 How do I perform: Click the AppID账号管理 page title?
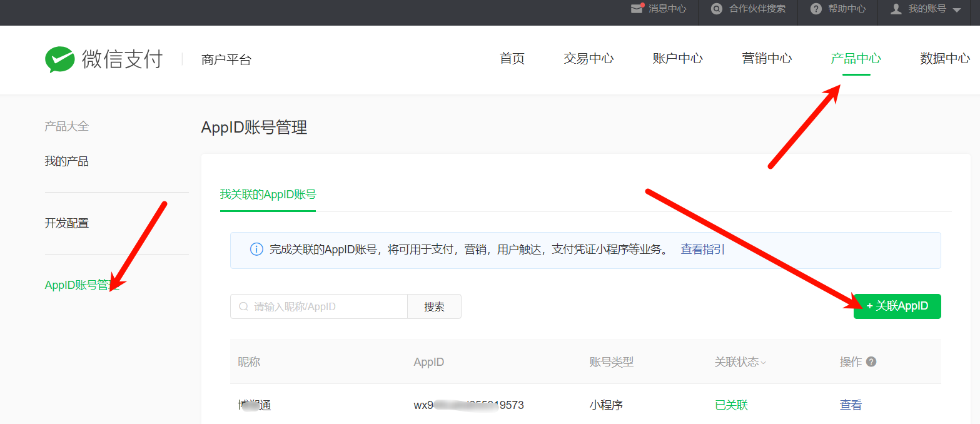click(254, 128)
